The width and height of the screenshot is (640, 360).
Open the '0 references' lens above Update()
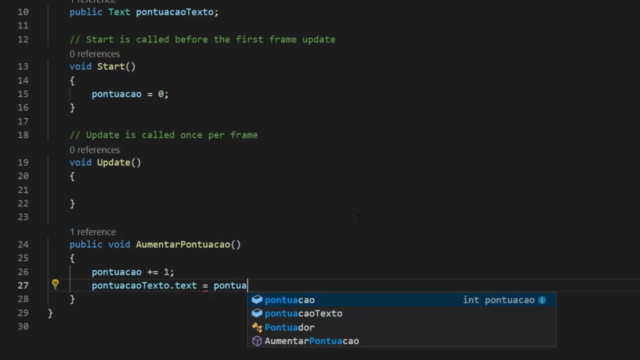[x=95, y=150]
